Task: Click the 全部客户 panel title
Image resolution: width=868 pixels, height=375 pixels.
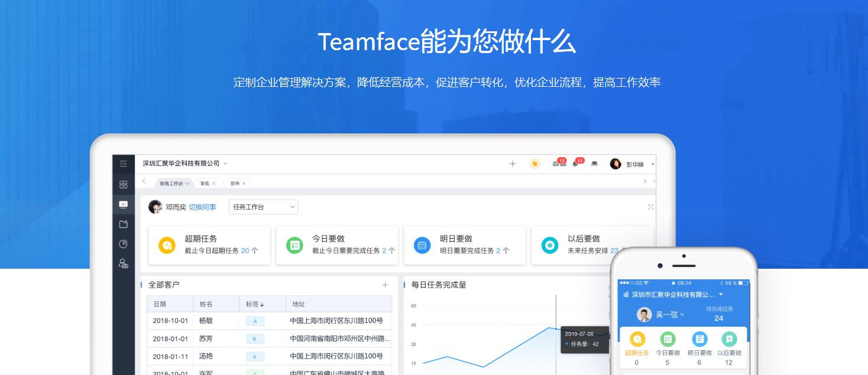Action: 164,285
